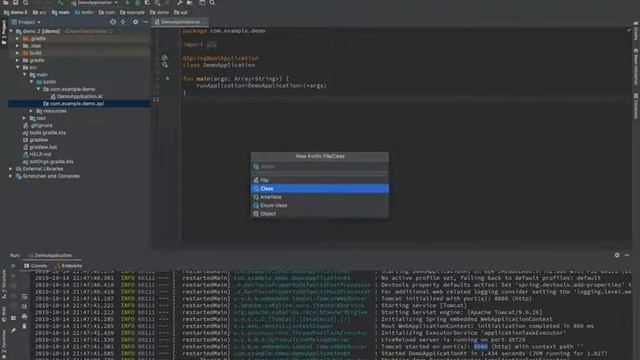The image size is (640, 360).
Task: Collapse the kotlin source folder node
Action: (31, 82)
